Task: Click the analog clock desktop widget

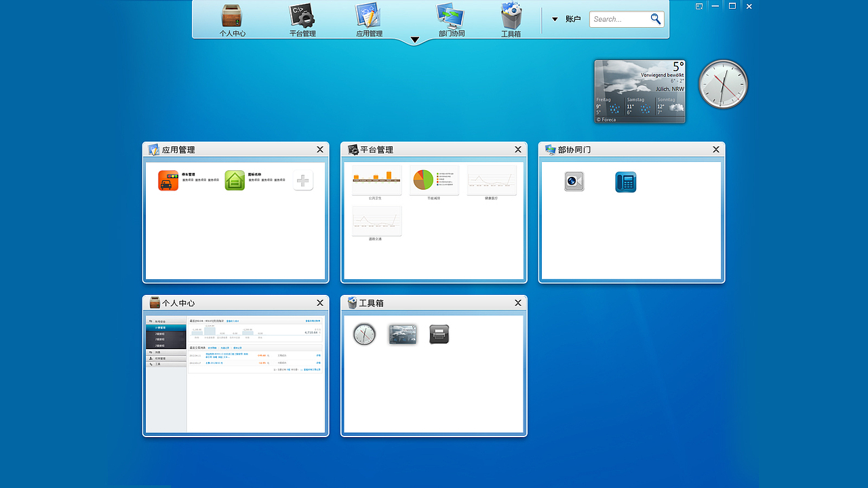Action: pos(723,84)
